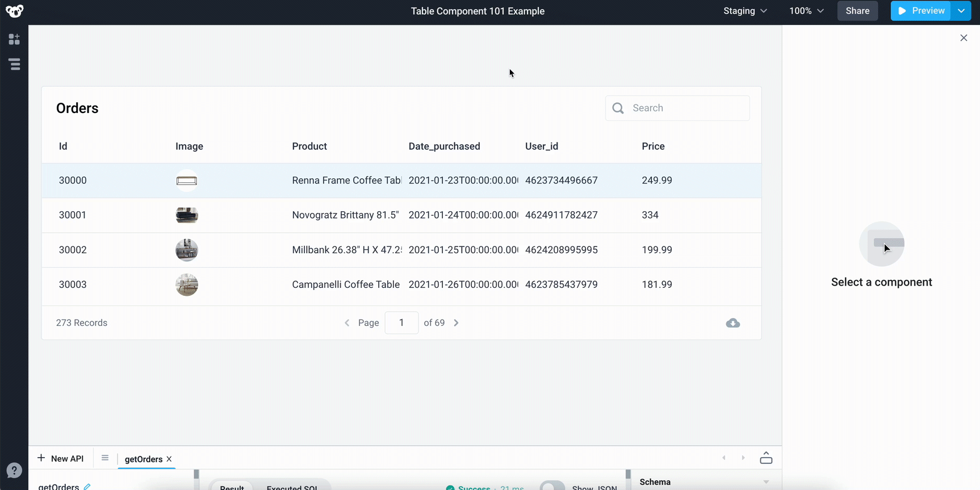The image size is (980, 490).
Task: Collapse the Schema section
Action: point(766,482)
